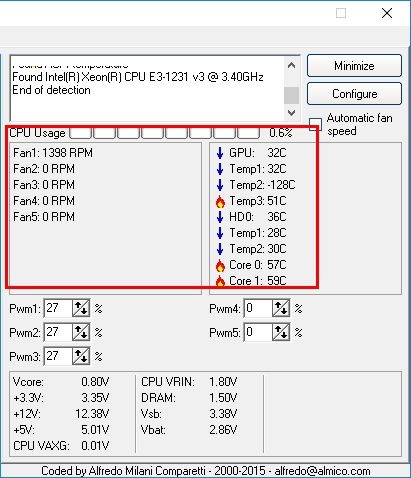
Task: Click the first CPU Usage bar segment
Action: pyautogui.click(x=80, y=133)
